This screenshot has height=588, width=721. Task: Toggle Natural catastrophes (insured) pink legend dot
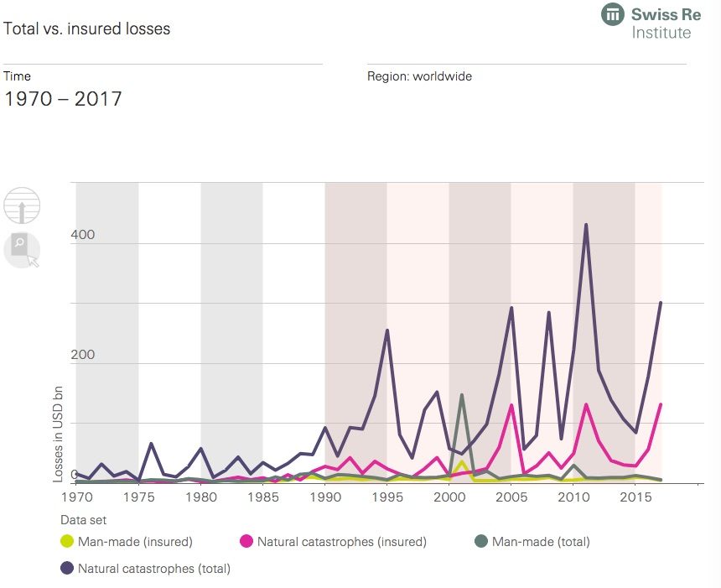(x=246, y=542)
